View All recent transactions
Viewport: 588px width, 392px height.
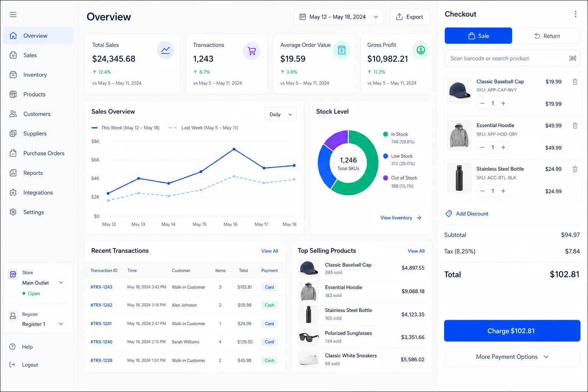coord(270,251)
